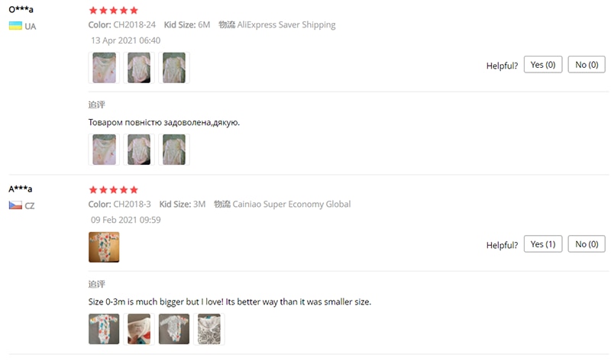This screenshot has width=611, height=364.
Task: Open first thumbnail in UA follow-up review
Action: [104, 150]
